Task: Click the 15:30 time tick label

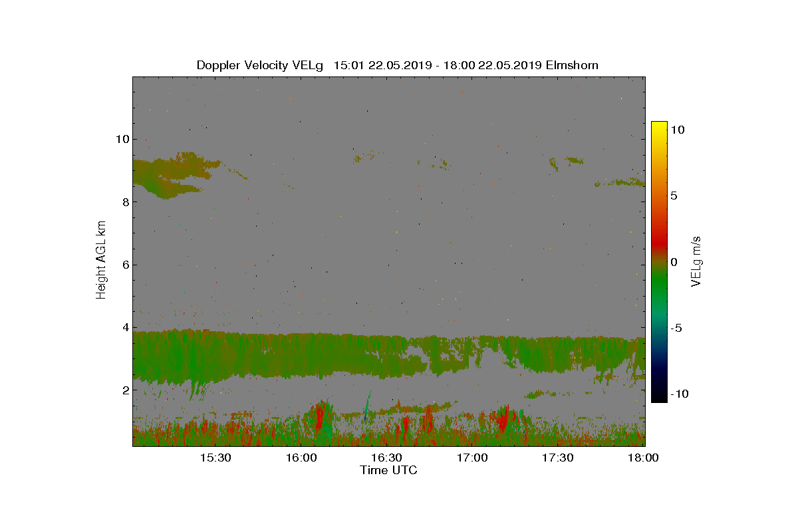Action: click(215, 458)
